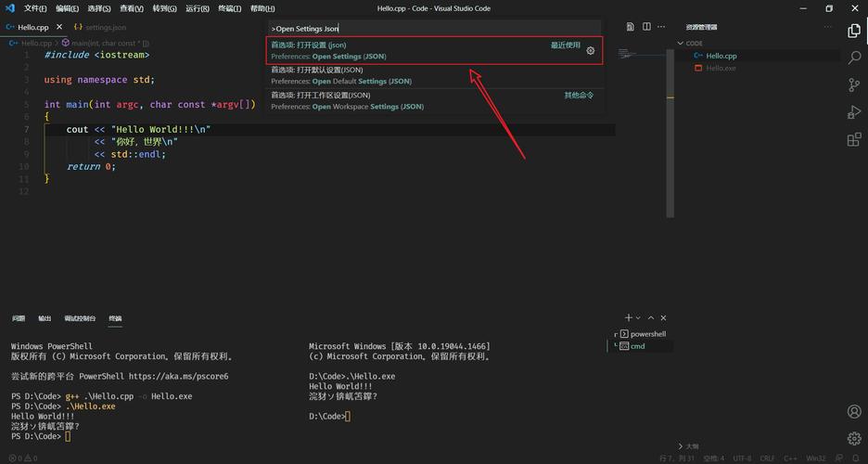Click the D:\Code> prompt in cmd terminal
This screenshot has height=464, width=868.
click(326, 416)
